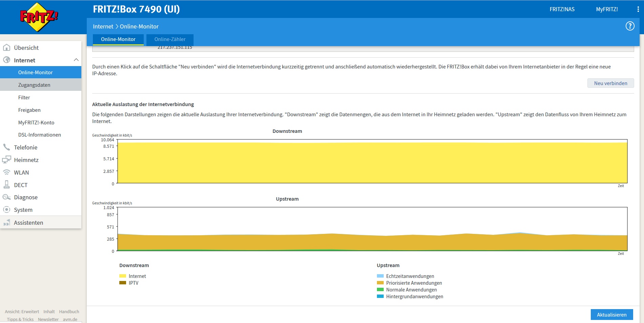Click the FRITZ! logo
This screenshot has height=323, width=644.
tap(39, 17)
